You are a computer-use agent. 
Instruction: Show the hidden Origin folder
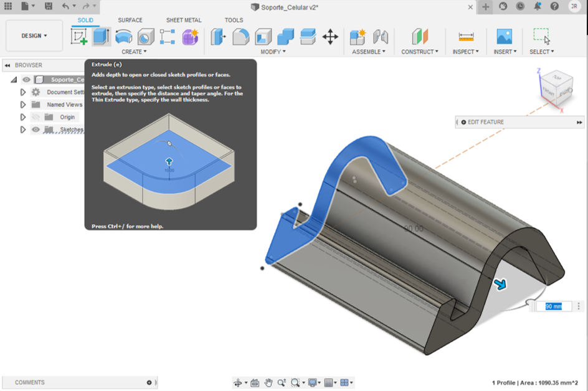(x=36, y=117)
